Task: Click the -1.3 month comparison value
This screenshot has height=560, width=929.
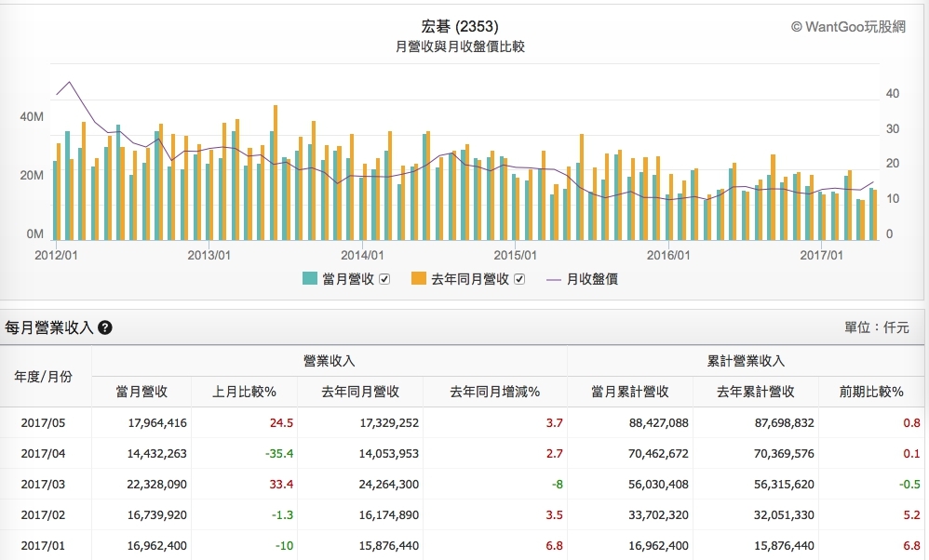Action: pos(283,515)
